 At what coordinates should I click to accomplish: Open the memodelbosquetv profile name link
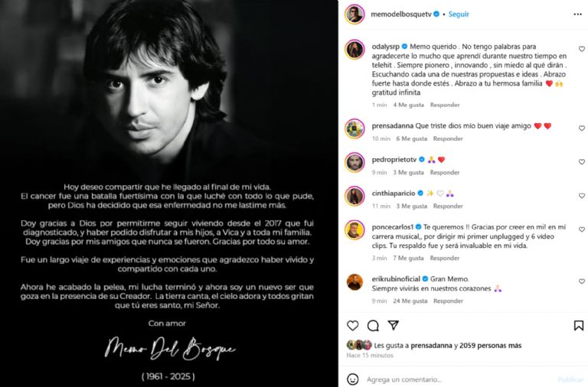401,15
